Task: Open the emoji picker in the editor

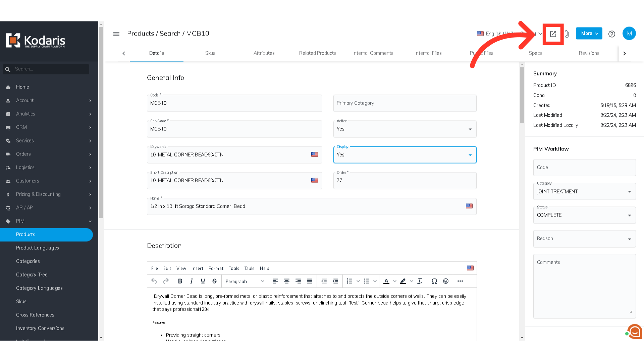Action: (x=445, y=281)
